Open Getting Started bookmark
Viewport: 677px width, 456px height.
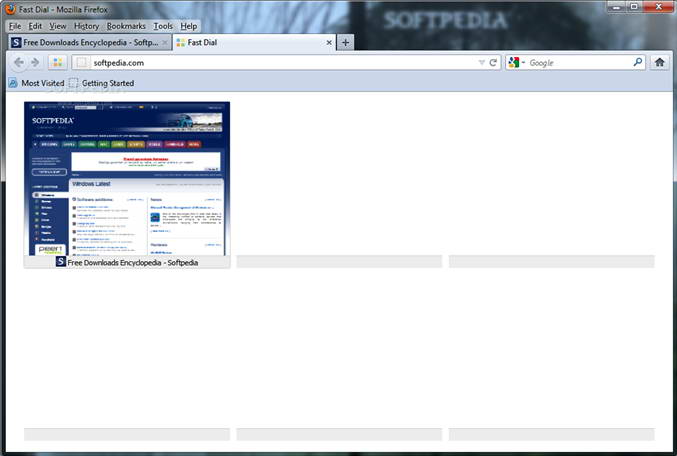(x=102, y=83)
